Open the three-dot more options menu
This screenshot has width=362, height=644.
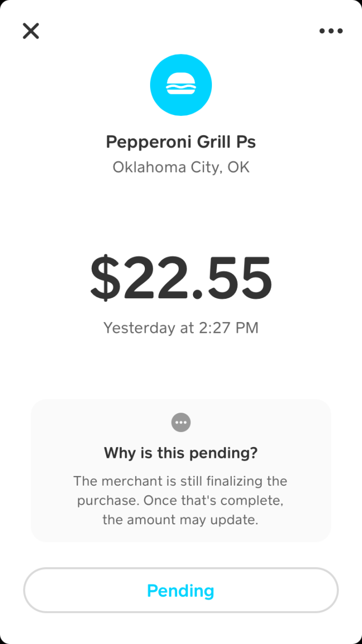(331, 31)
